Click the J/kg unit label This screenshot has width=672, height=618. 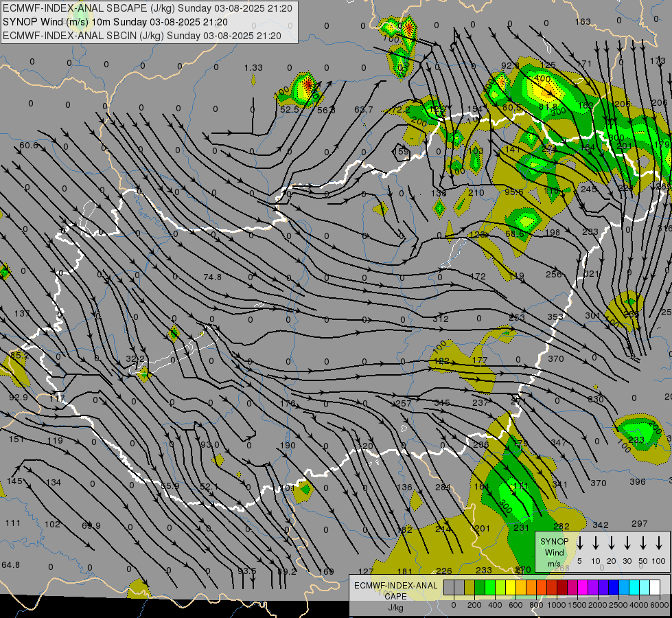[x=395, y=608]
